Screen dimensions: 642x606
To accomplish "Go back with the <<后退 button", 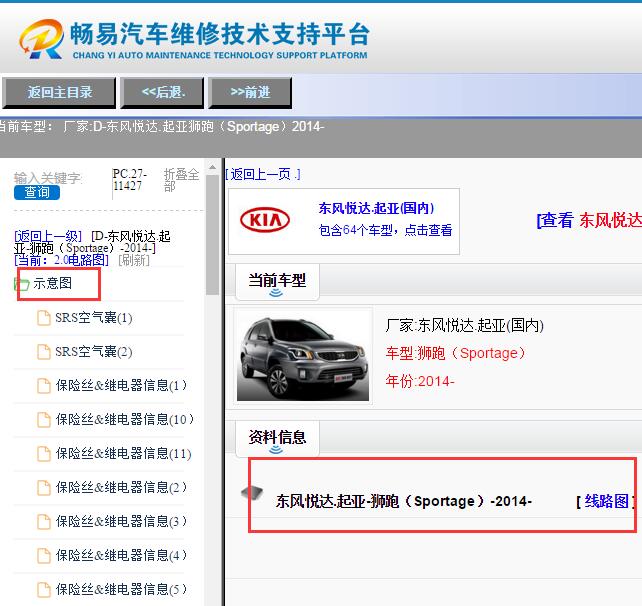I will [x=163, y=93].
